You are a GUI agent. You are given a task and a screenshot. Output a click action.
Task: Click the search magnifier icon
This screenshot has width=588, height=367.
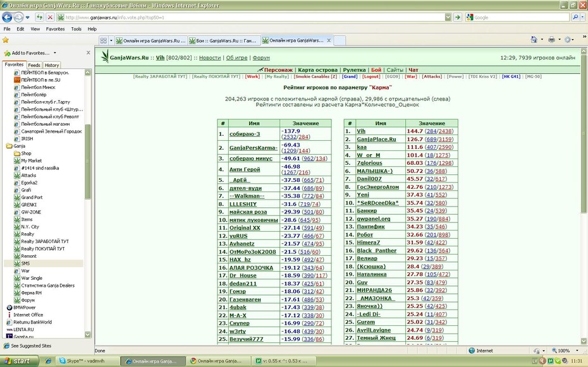(x=575, y=17)
